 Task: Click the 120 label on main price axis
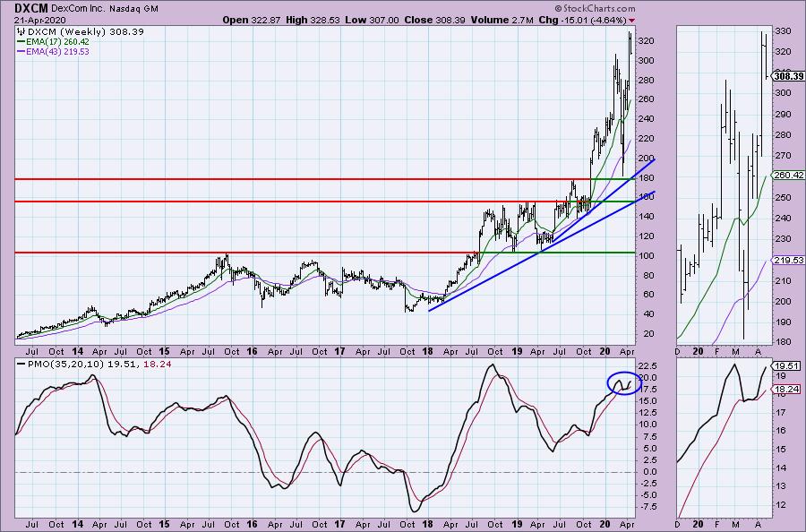[x=646, y=236]
